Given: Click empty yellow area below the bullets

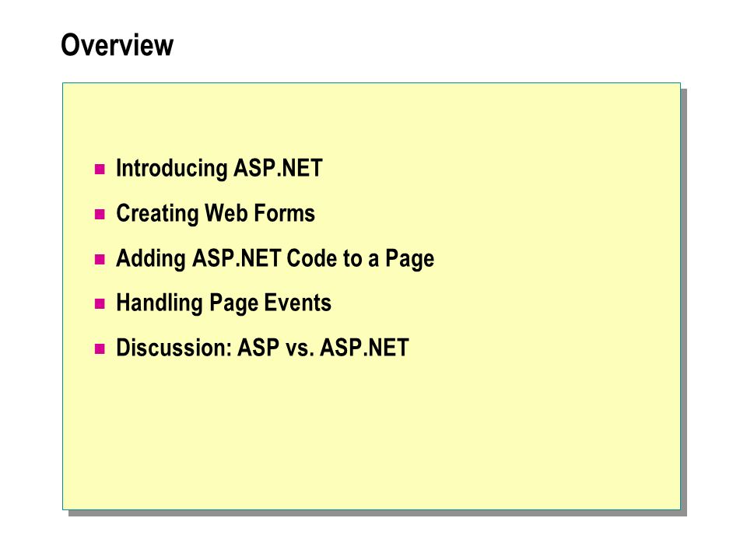Looking at the screenshot, I should point(372,433).
